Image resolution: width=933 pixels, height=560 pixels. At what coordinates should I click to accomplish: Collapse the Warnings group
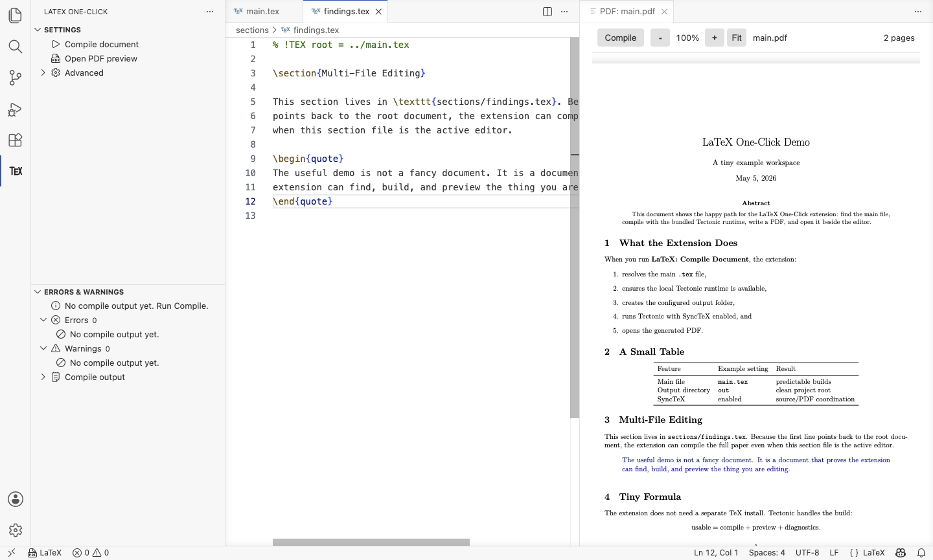pyautogui.click(x=43, y=348)
